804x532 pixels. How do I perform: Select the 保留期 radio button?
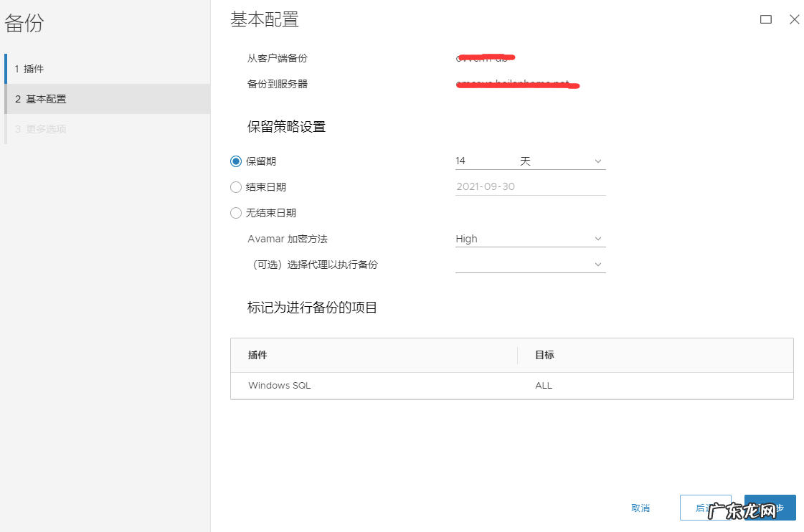click(236, 161)
